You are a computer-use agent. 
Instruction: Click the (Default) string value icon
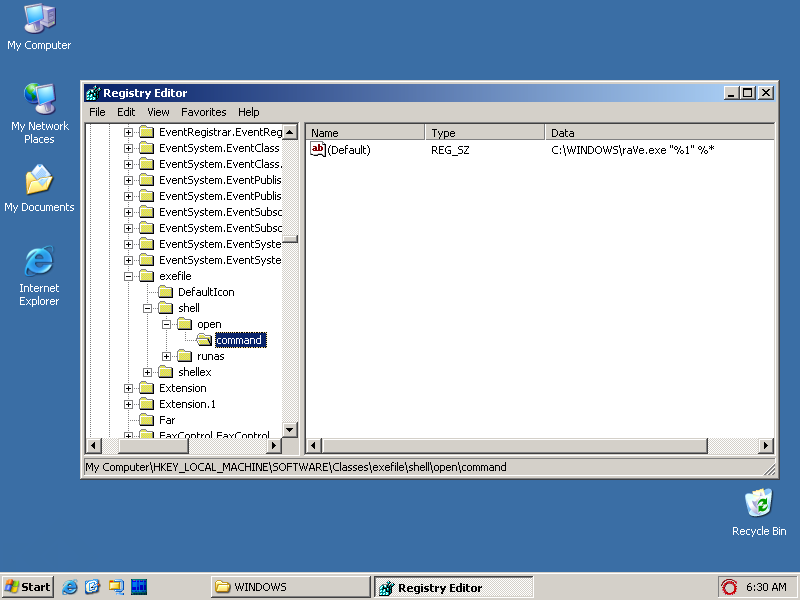317,149
